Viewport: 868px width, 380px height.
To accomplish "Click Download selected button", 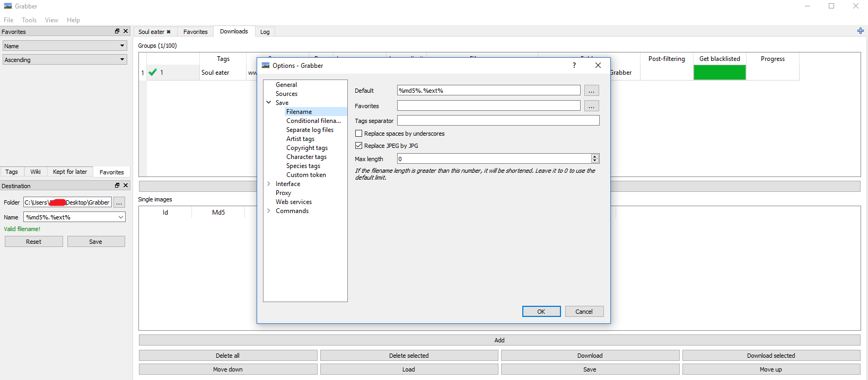I will click(x=771, y=356).
